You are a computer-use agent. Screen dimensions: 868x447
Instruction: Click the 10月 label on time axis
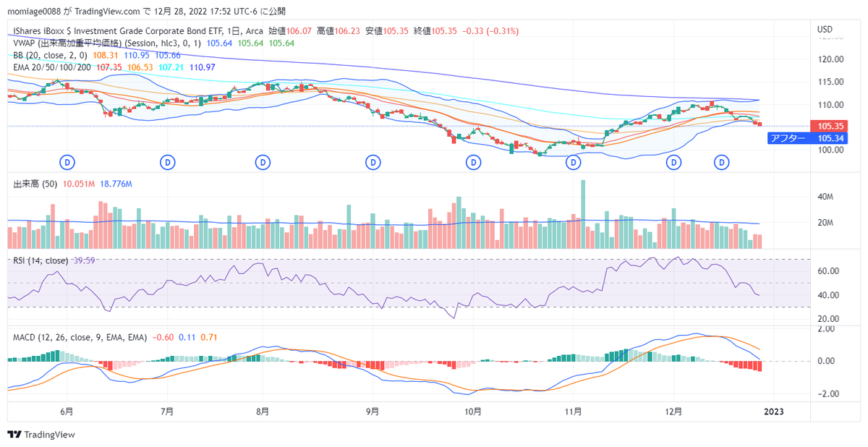472,411
